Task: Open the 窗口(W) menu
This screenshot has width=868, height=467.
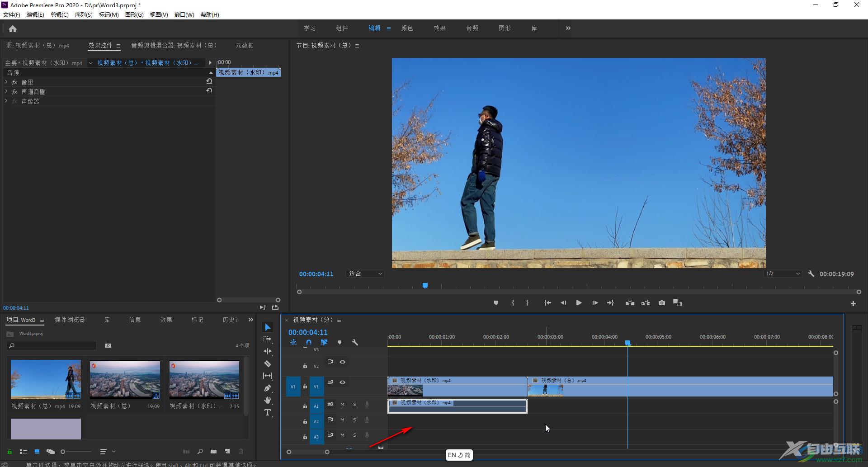Action: click(184, 14)
